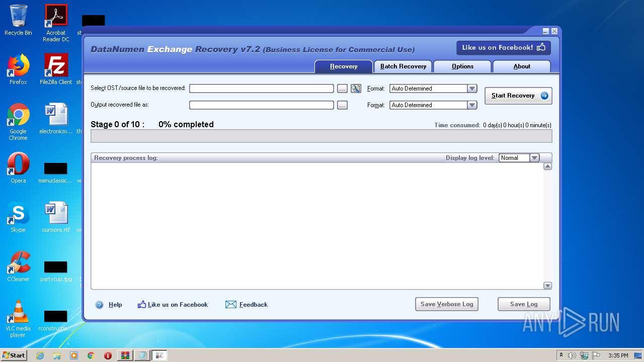Select ourmore.rtf file on desktop
This screenshot has height=362, width=644.
[x=56, y=217]
